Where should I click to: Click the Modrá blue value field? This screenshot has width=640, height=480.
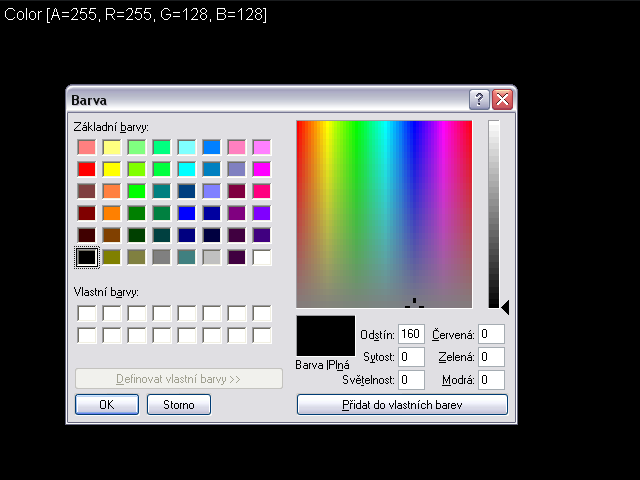pyautogui.click(x=491, y=380)
